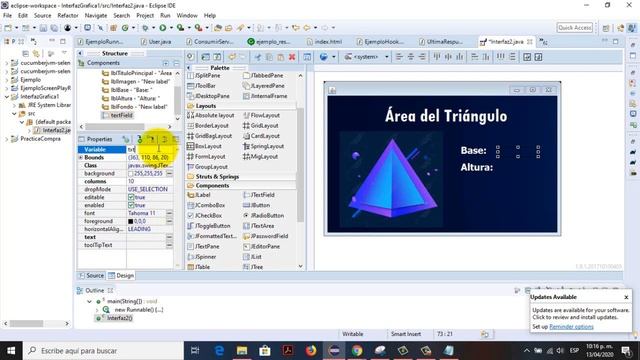Expand the EjemploScreenPlayR project node
This screenshot has height=360, width=640.
click(7, 88)
